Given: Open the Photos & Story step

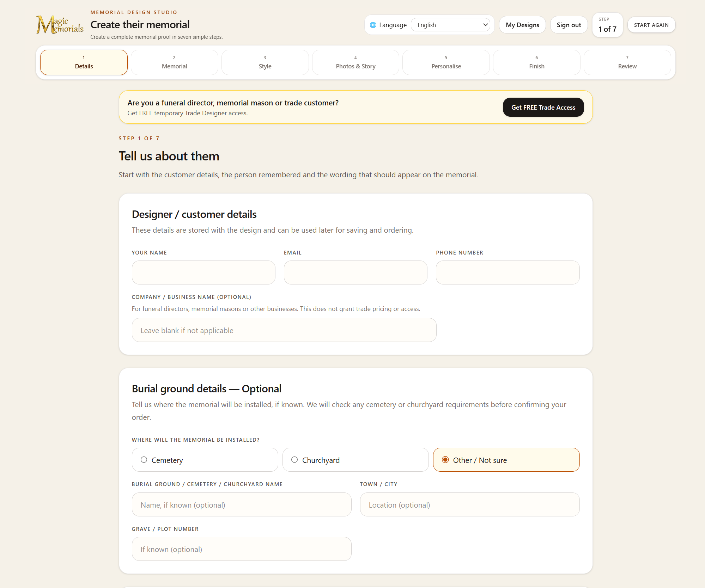Looking at the screenshot, I should [x=355, y=62].
